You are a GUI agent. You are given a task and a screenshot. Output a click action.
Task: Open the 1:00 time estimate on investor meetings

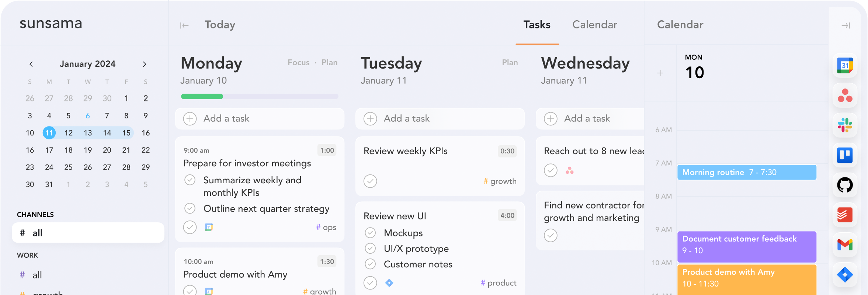pos(327,150)
